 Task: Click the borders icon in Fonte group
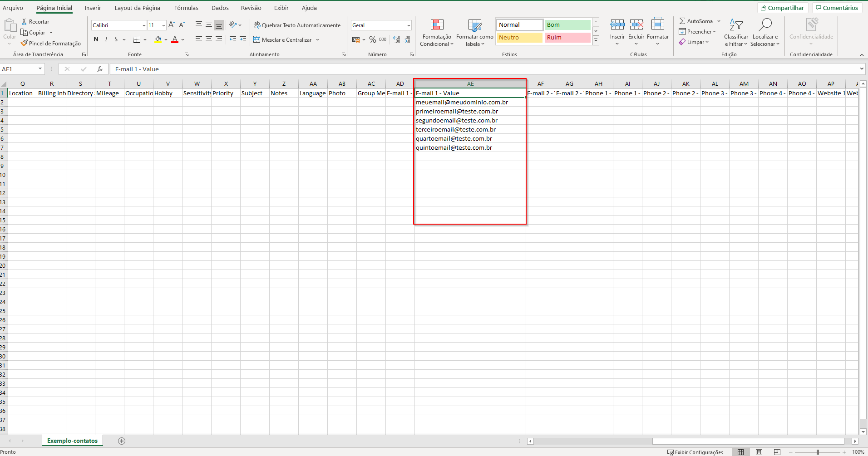click(x=137, y=39)
